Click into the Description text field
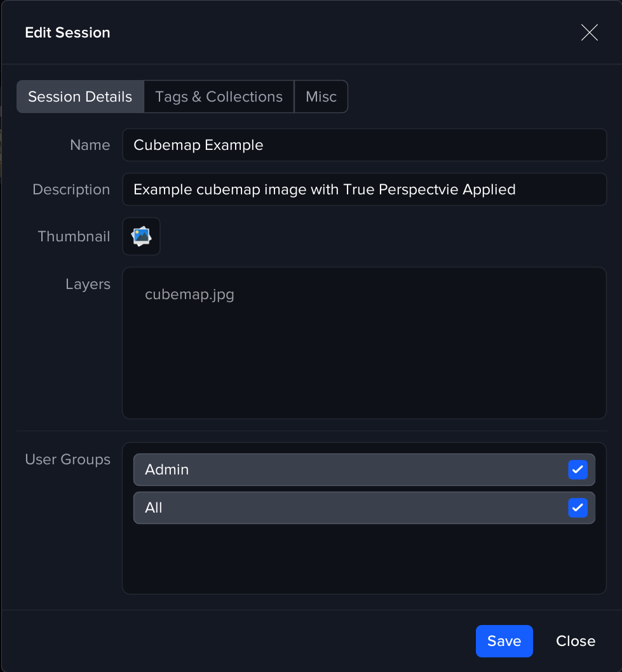The width and height of the screenshot is (622, 672). tap(364, 189)
